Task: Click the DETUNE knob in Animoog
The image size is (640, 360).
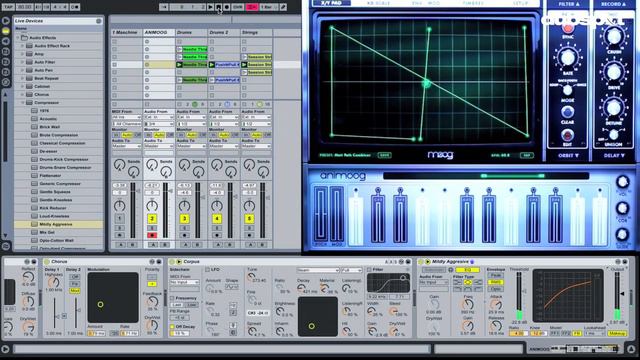Action: pos(614,108)
